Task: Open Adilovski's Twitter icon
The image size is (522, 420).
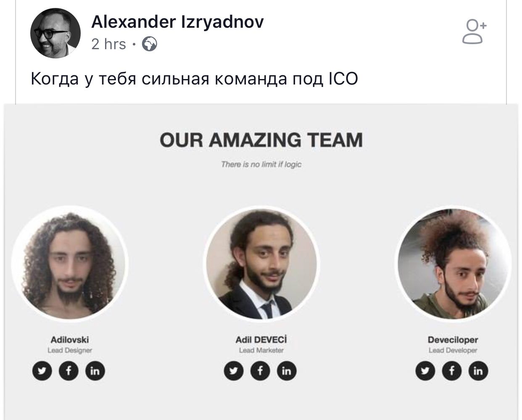Action: 42,371
